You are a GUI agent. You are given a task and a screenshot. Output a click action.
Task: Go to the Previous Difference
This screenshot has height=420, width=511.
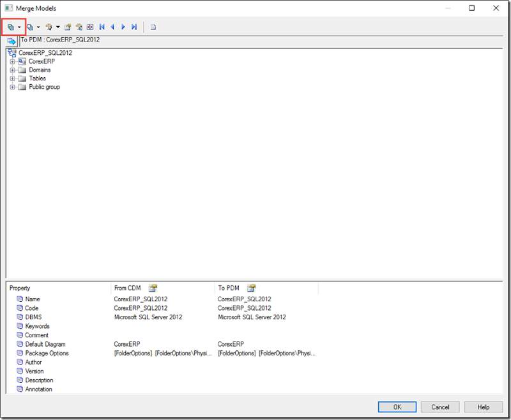(x=113, y=27)
